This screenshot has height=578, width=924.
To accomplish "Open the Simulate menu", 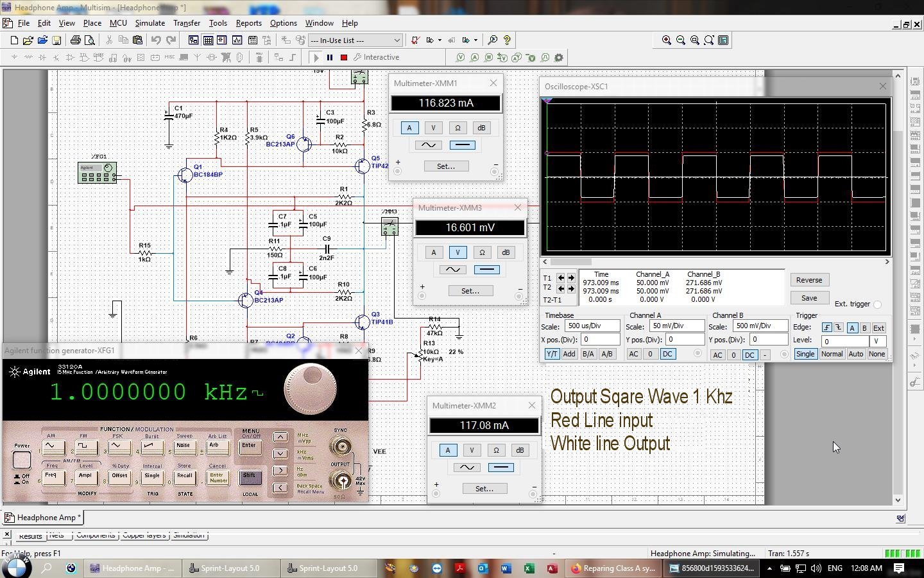I will (x=150, y=23).
